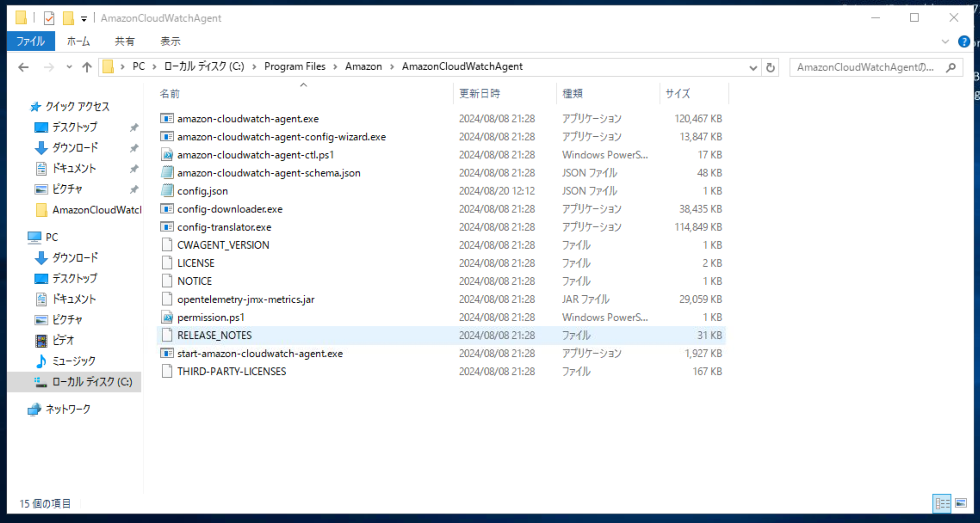Expand the ribbon with the chevron
Image resolution: width=980 pixels, height=523 pixels.
[945, 41]
